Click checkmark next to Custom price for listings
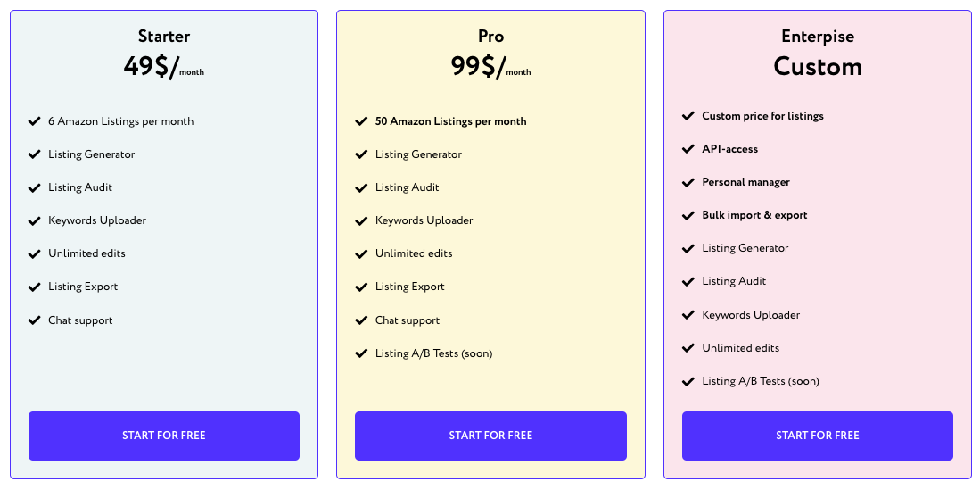Viewport: 980px width, 490px height. point(688,116)
